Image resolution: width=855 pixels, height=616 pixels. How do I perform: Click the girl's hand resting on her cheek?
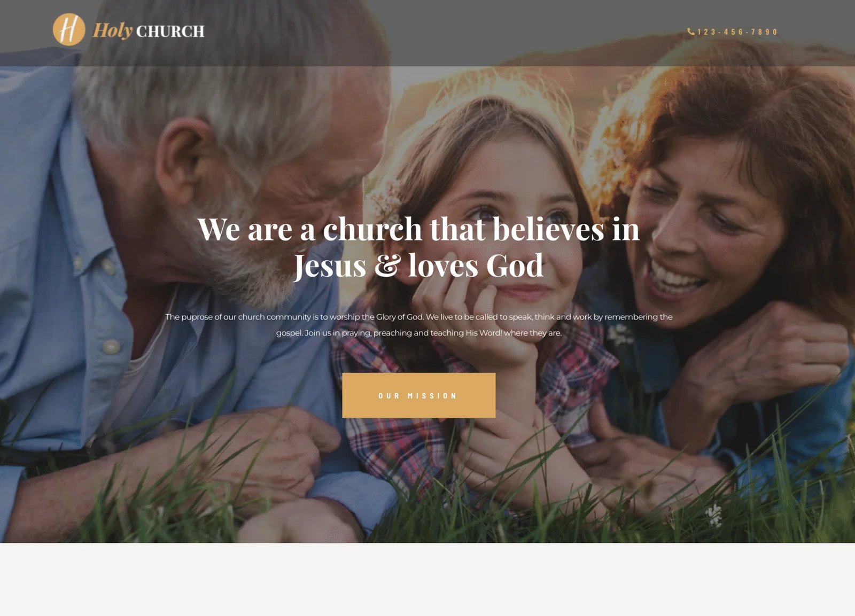pyautogui.click(x=470, y=321)
